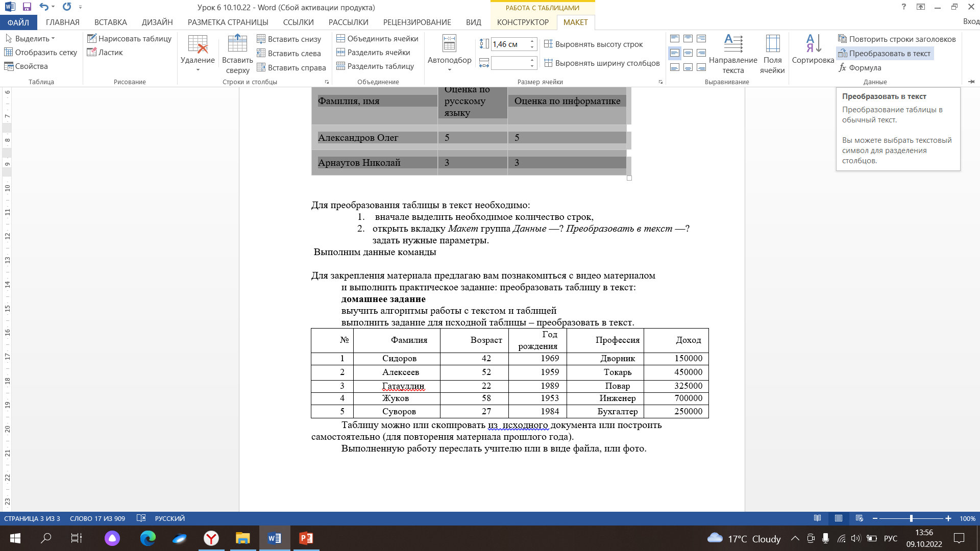Sort table data (Сортировка)
This screenshot has width=980, height=551.
pyautogui.click(x=813, y=49)
